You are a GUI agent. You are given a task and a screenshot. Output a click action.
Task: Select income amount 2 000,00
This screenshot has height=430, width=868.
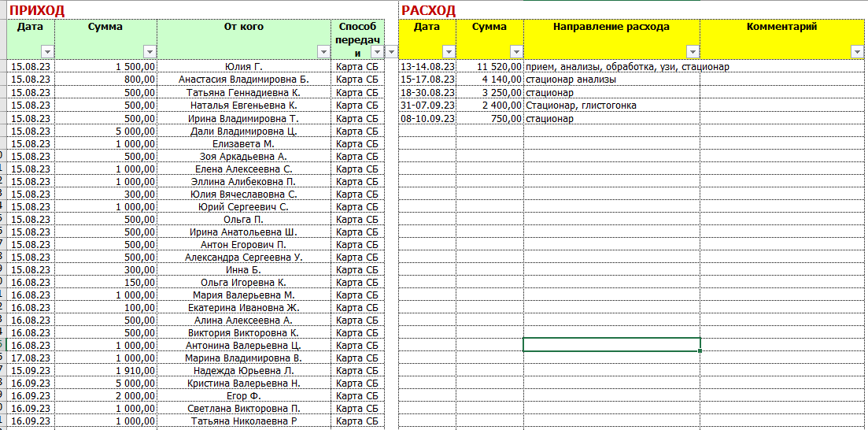coord(105,395)
